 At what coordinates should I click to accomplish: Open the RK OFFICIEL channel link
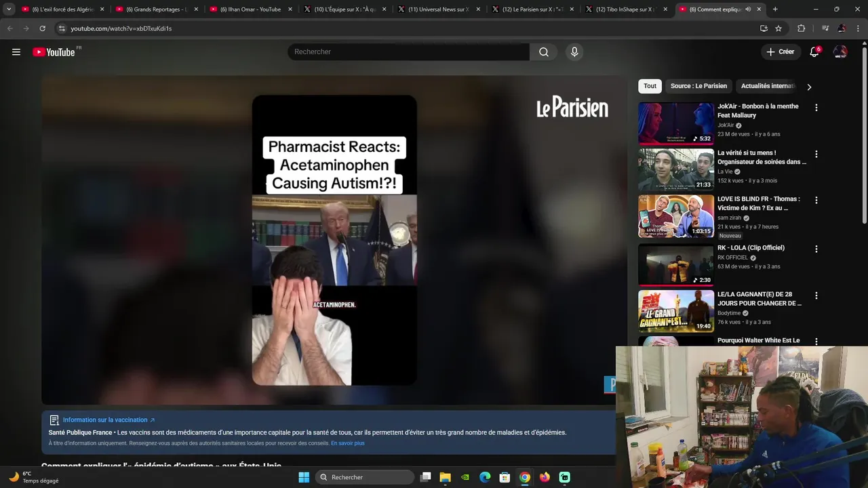[x=732, y=258]
